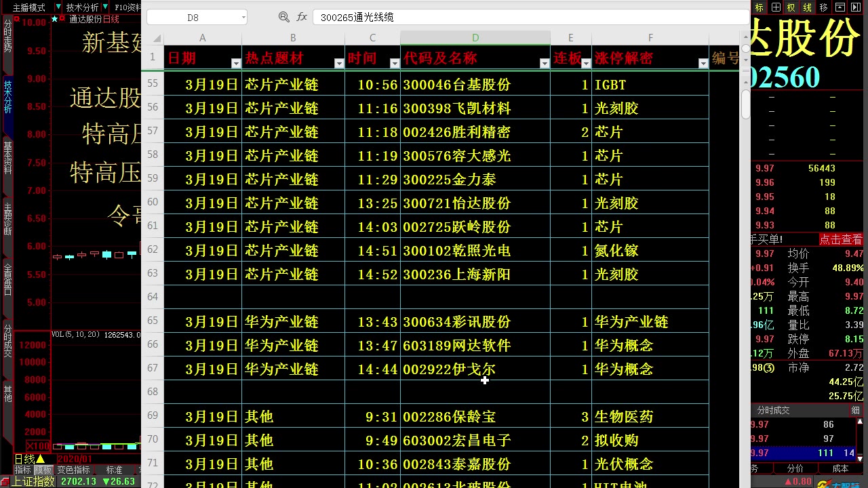Select column header A
The width and height of the screenshot is (868, 488).
(x=202, y=38)
